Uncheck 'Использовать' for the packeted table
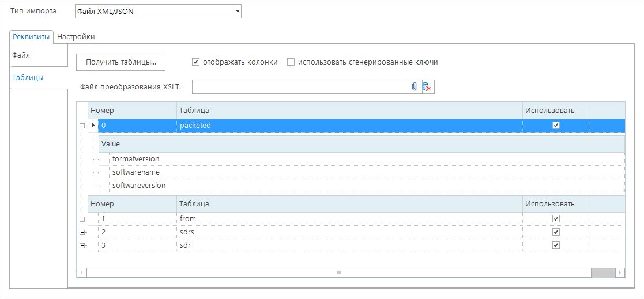644x299 pixels. tap(556, 126)
